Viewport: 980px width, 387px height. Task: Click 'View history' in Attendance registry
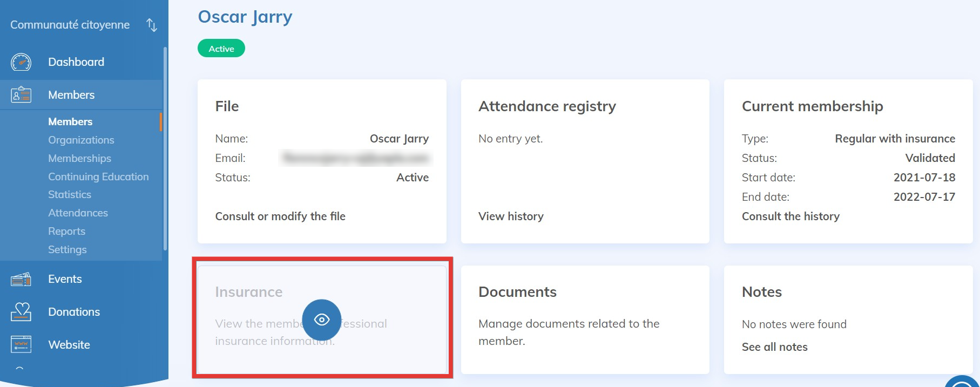(x=511, y=216)
